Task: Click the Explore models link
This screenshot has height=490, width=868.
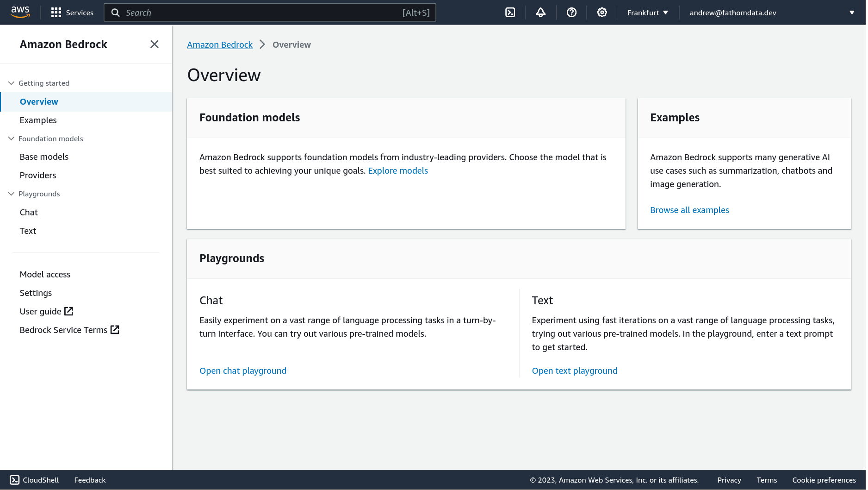Action: [x=397, y=170]
